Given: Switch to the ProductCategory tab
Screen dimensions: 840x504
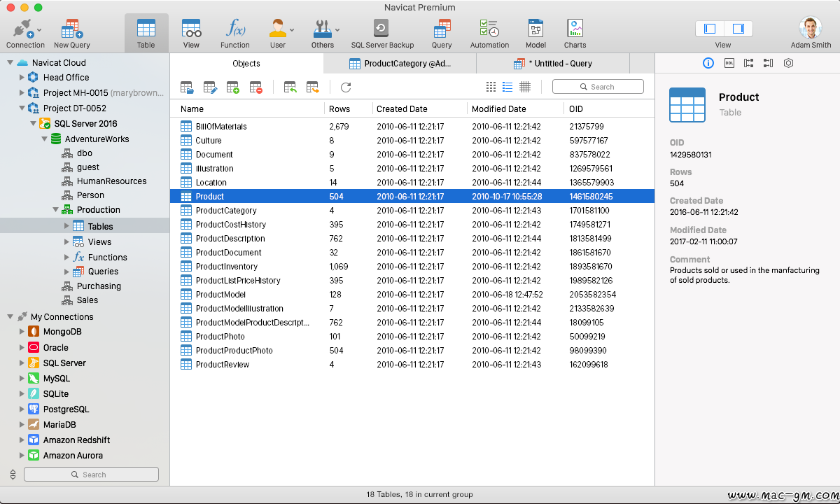Looking at the screenshot, I should pos(400,64).
